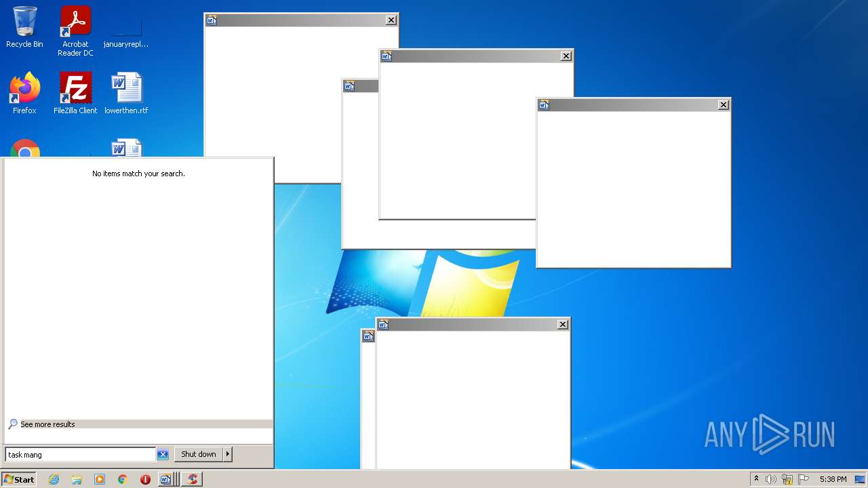Click the Start button
This screenshot has height=488, width=868.
pos(19,479)
